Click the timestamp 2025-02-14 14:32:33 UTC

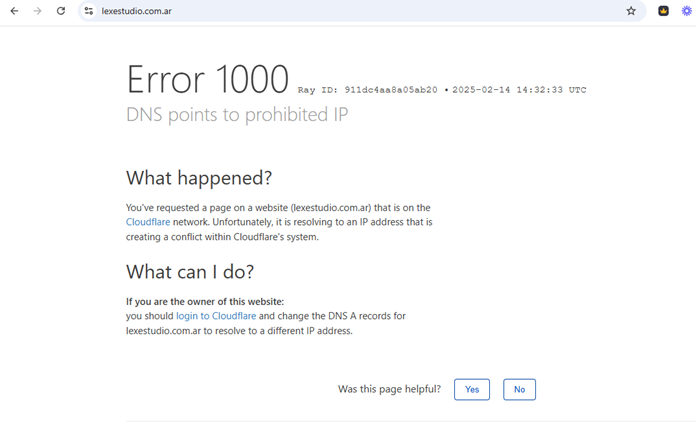519,90
